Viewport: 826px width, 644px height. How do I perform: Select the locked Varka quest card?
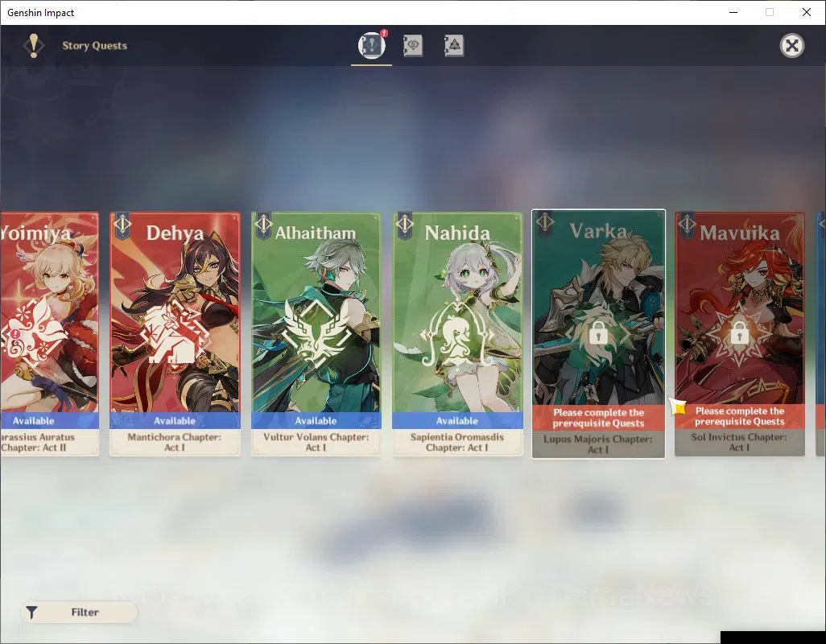coord(598,334)
